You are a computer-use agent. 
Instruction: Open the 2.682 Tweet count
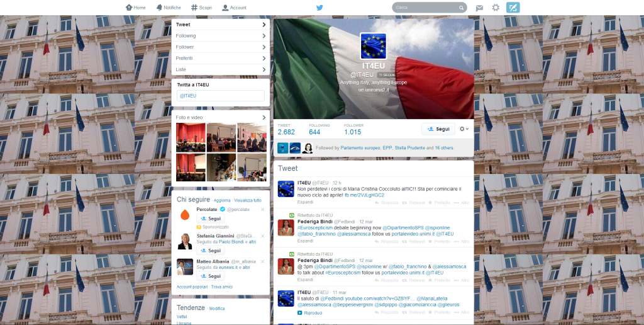coord(286,129)
